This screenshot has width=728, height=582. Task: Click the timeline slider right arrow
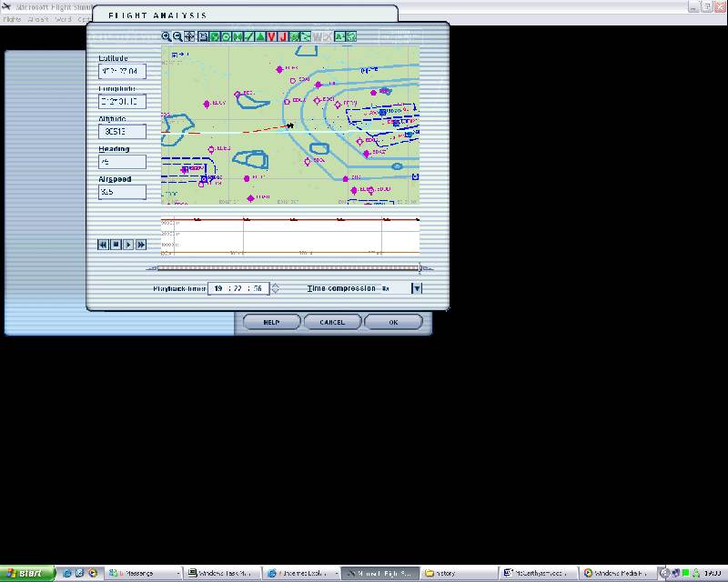(429, 268)
